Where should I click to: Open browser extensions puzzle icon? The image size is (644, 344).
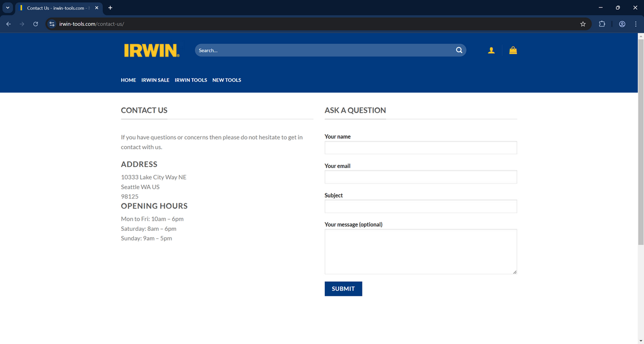pos(602,24)
